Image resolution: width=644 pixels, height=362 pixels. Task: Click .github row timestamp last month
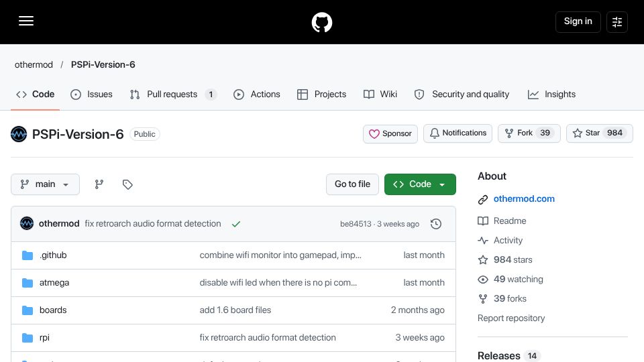coord(424,255)
